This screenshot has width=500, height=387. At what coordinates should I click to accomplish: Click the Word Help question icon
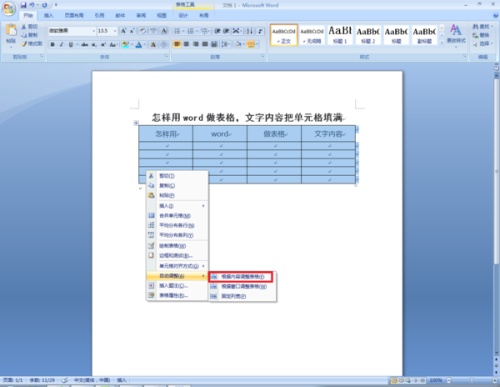pyautogui.click(x=495, y=16)
